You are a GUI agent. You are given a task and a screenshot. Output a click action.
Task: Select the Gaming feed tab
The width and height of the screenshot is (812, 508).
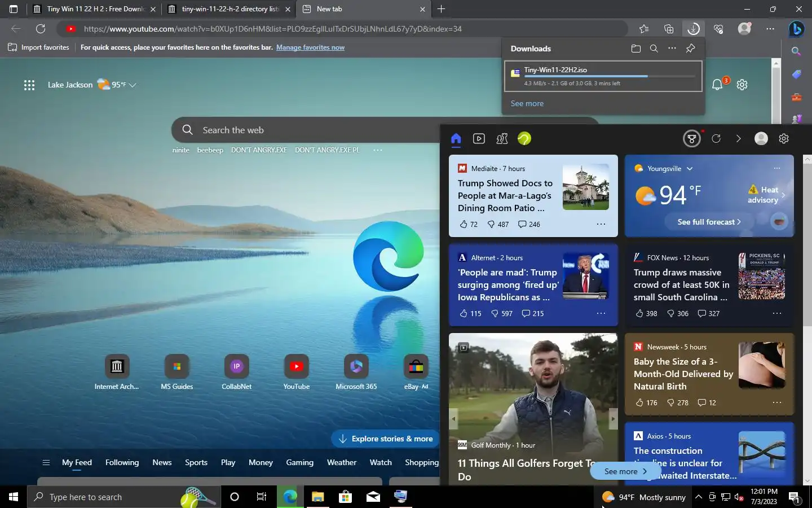tap(299, 462)
